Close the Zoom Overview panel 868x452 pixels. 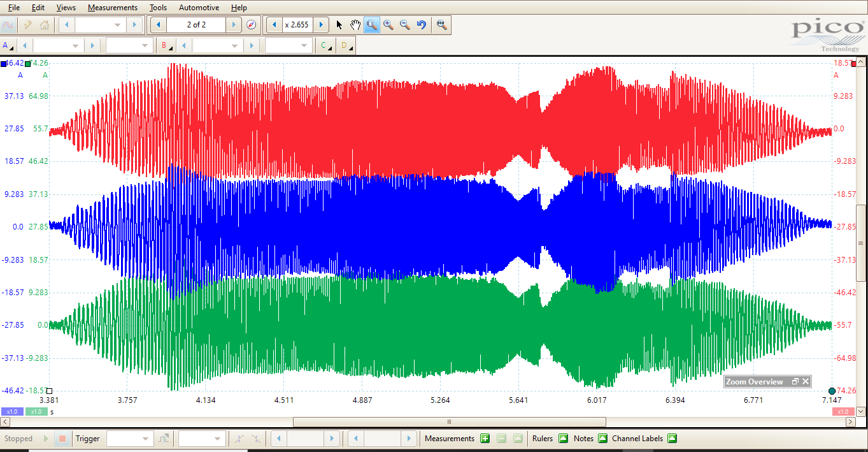coord(806,381)
